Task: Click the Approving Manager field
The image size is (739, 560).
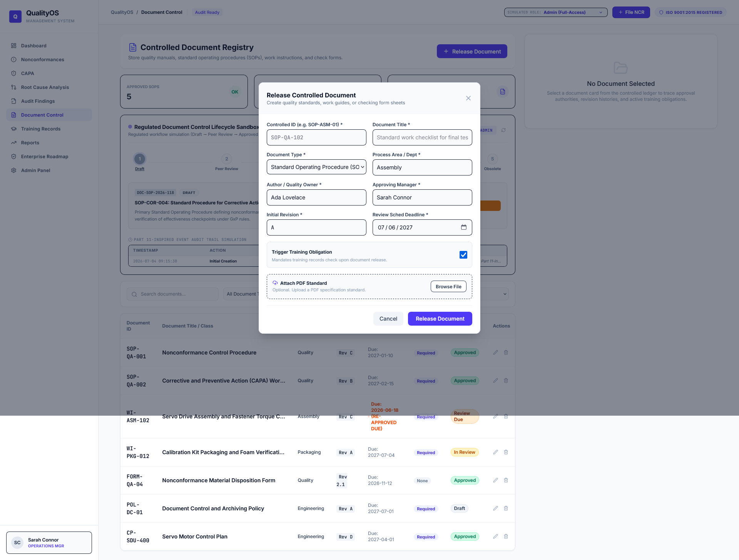Action: point(422,197)
